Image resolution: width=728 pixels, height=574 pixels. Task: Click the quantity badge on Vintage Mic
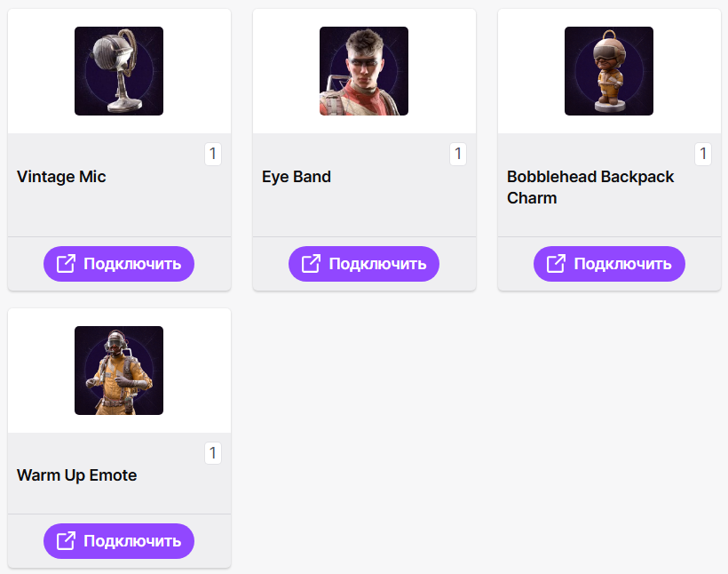212,155
